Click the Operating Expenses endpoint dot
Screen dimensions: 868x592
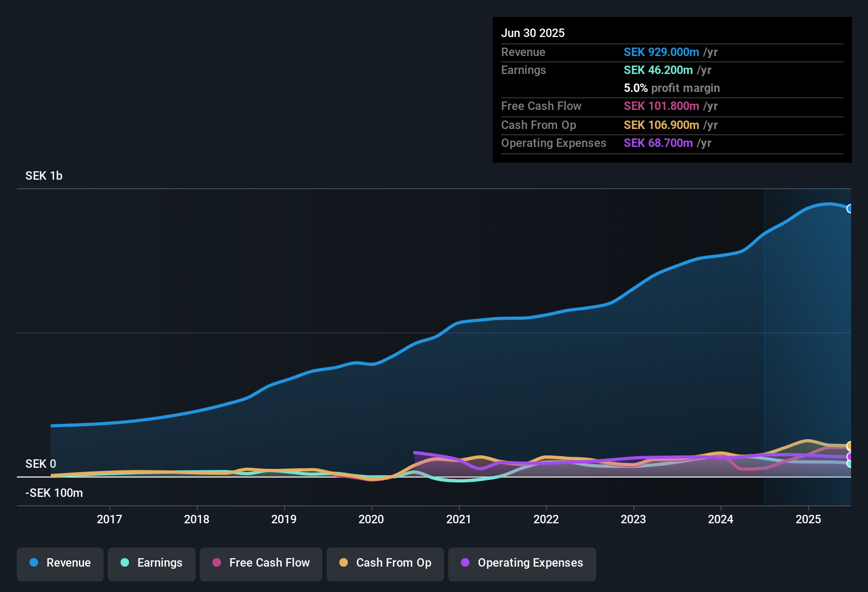tap(850, 457)
